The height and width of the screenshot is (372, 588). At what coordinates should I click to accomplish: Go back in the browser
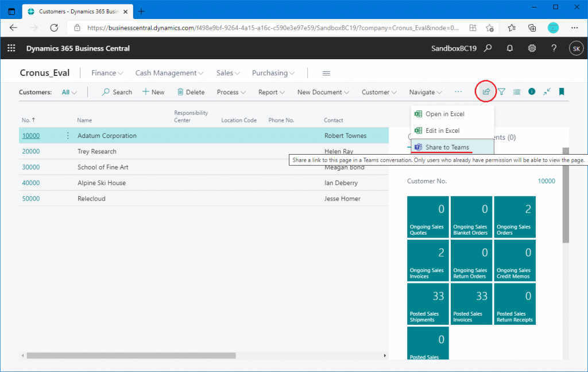(x=14, y=28)
